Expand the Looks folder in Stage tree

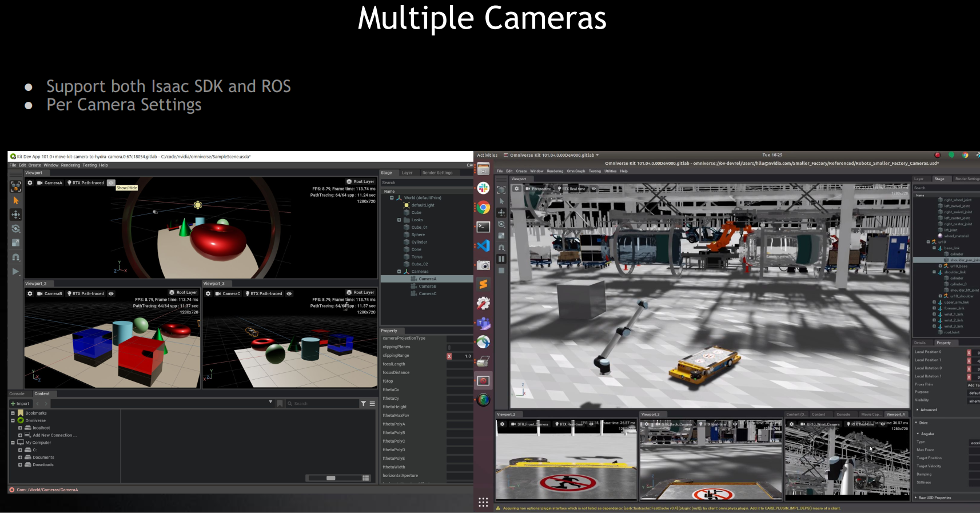coord(399,220)
